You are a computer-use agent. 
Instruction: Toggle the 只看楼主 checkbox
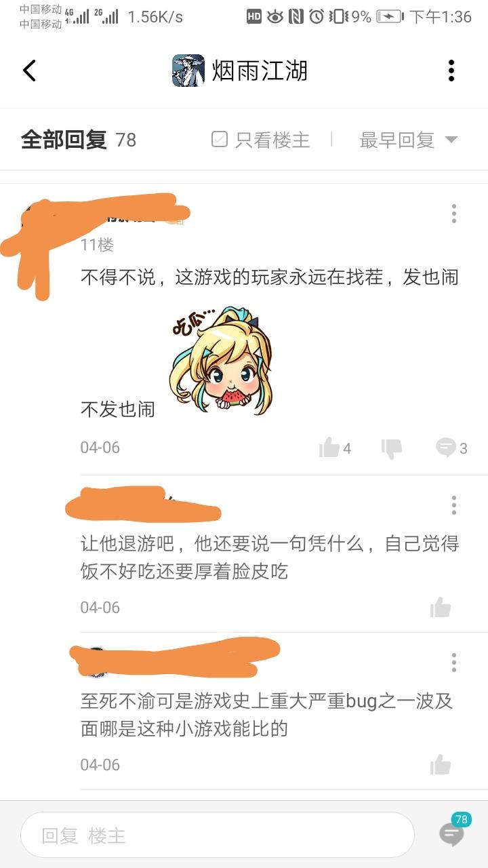[x=220, y=140]
